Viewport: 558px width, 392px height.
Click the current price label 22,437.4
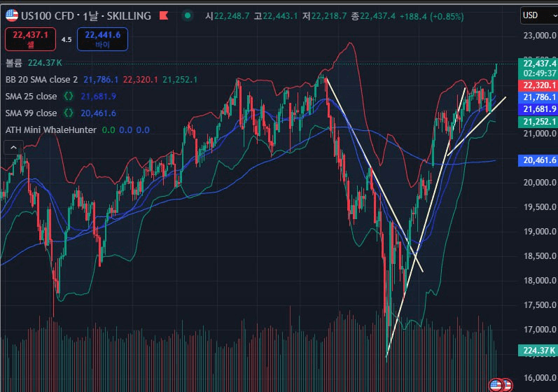pos(539,64)
